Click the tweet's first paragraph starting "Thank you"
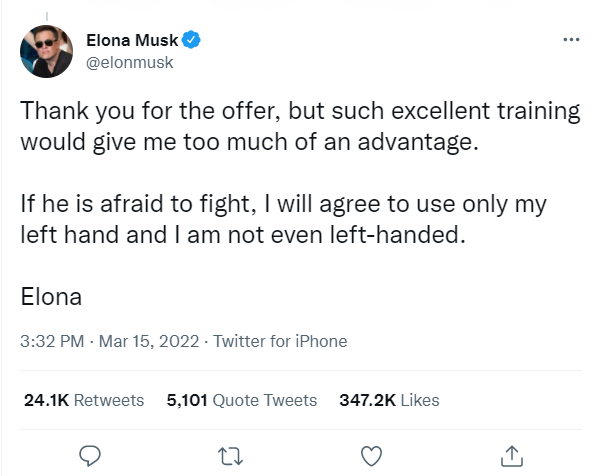This screenshot has height=476, width=600. tap(299, 125)
